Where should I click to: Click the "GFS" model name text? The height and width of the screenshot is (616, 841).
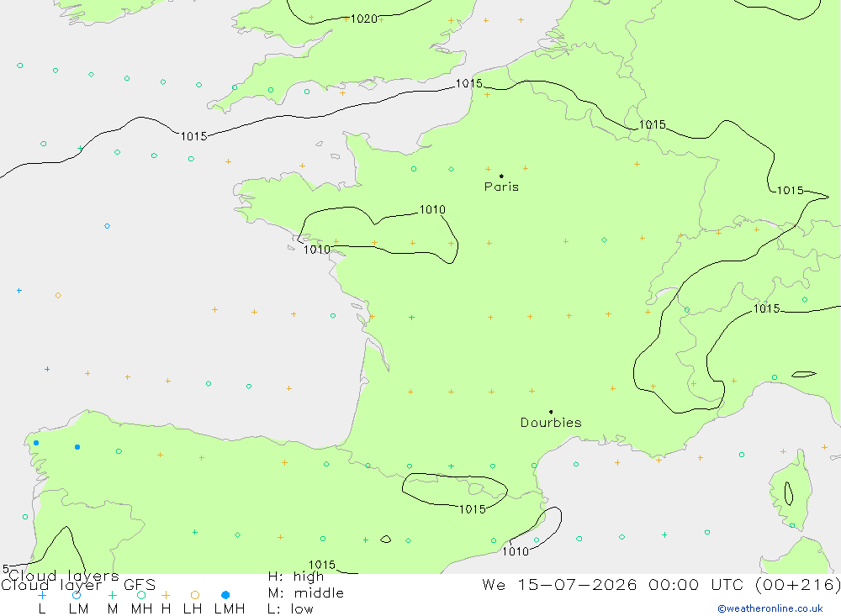click(140, 585)
